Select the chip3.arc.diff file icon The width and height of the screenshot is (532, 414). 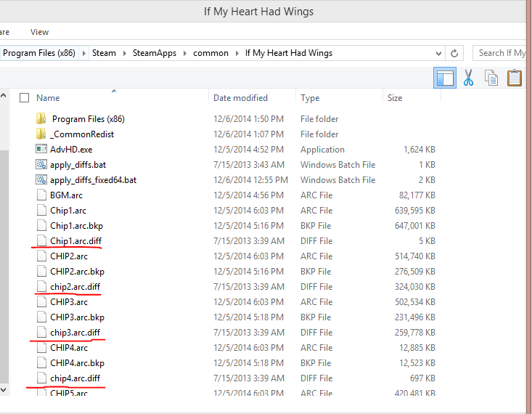pyautogui.click(x=41, y=332)
